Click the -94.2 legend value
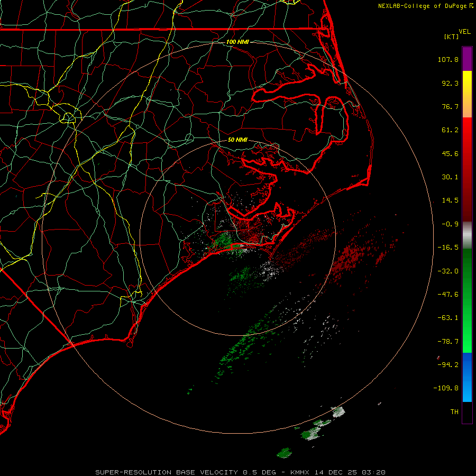Image resolution: width=476 pixels, height=476 pixels. pyautogui.click(x=448, y=365)
